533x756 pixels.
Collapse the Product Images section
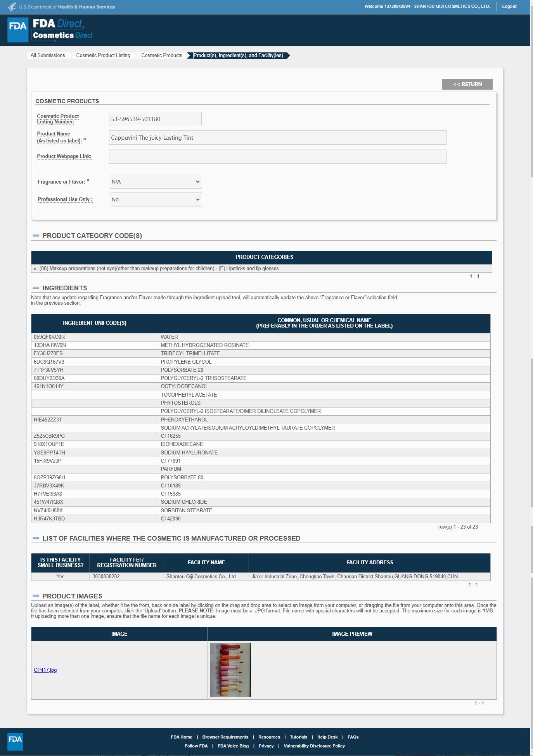point(36,596)
